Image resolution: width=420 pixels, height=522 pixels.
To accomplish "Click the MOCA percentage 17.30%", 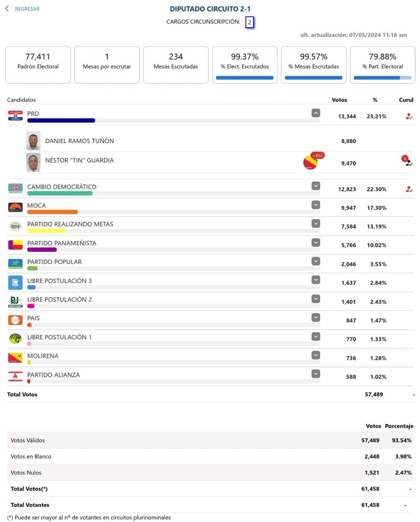I will pyautogui.click(x=376, y=208).
